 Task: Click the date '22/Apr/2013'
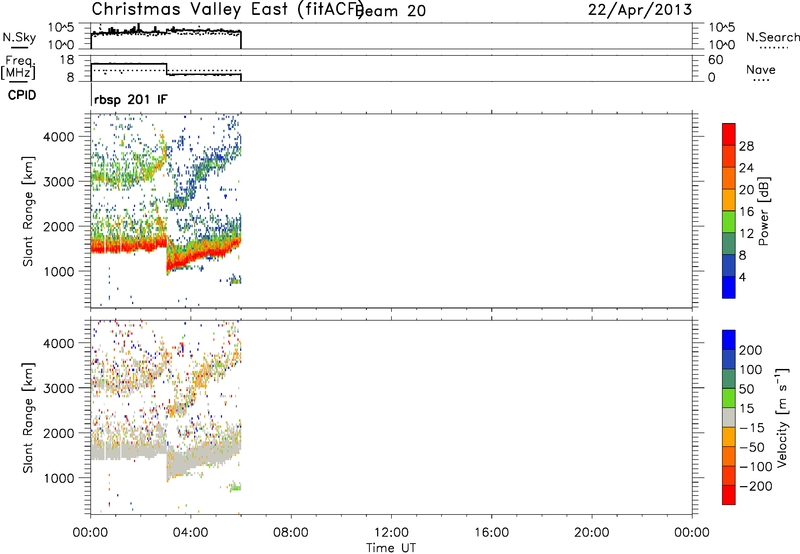point(640,10)
